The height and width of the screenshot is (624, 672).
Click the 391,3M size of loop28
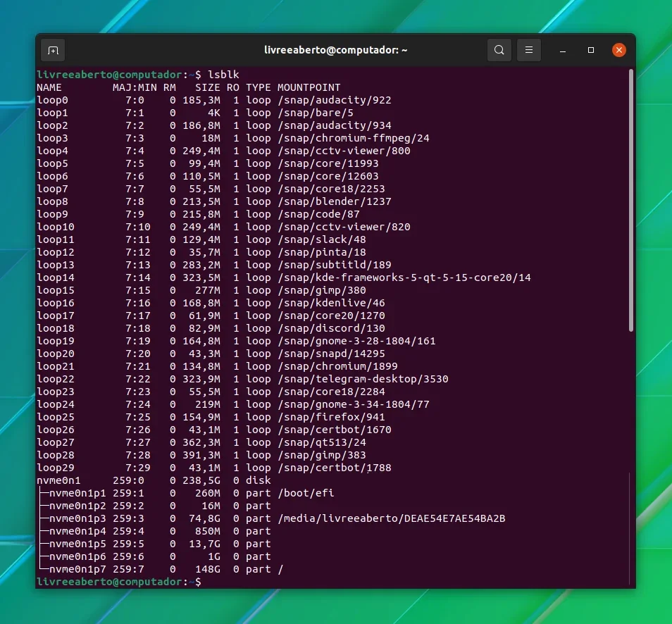[x=201, y=455]
